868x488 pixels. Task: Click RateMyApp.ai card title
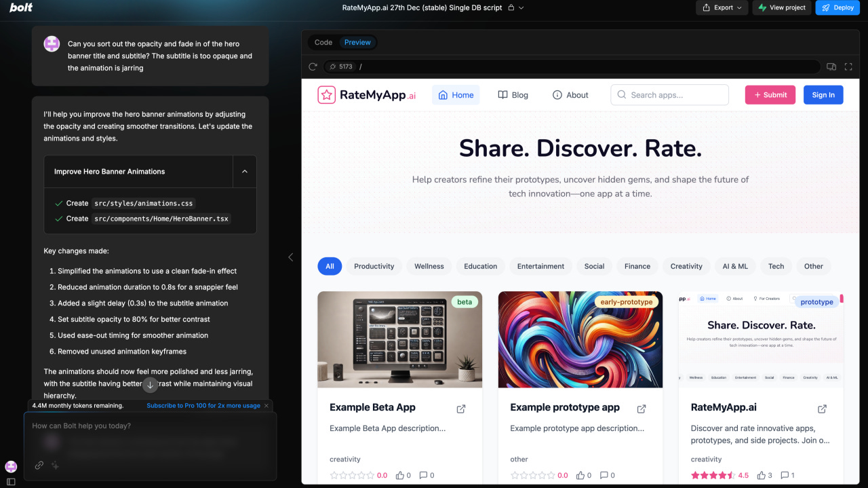724,407
